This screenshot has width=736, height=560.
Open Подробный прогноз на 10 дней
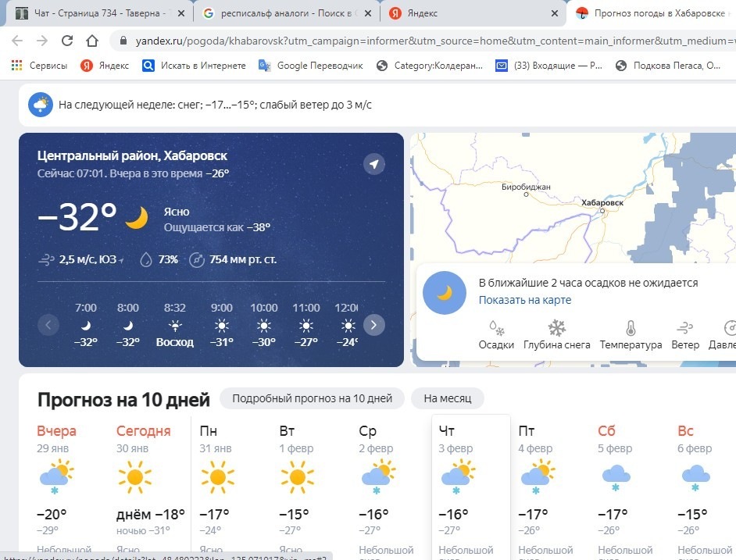[x=313, y=398]
